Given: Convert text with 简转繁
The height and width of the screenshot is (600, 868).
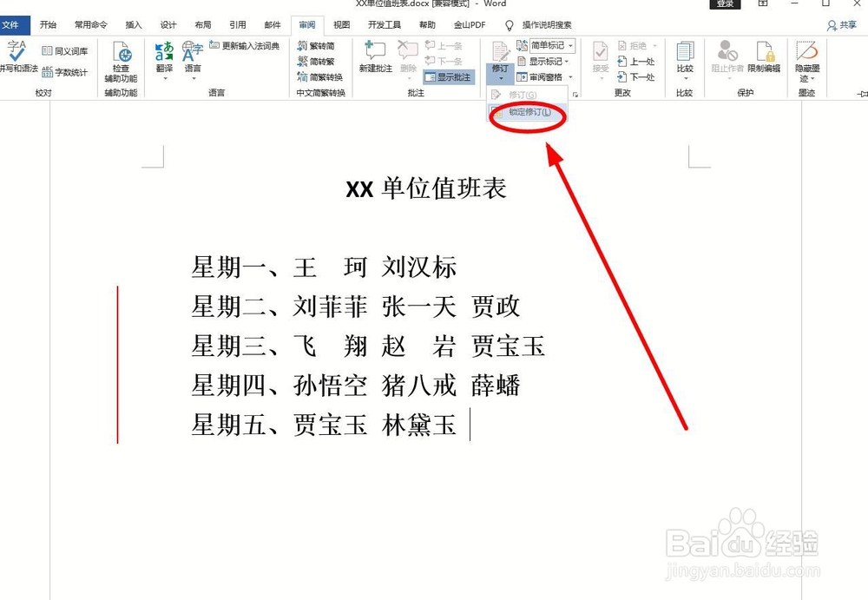Looking at the screenshot, I should click(316, 62).
